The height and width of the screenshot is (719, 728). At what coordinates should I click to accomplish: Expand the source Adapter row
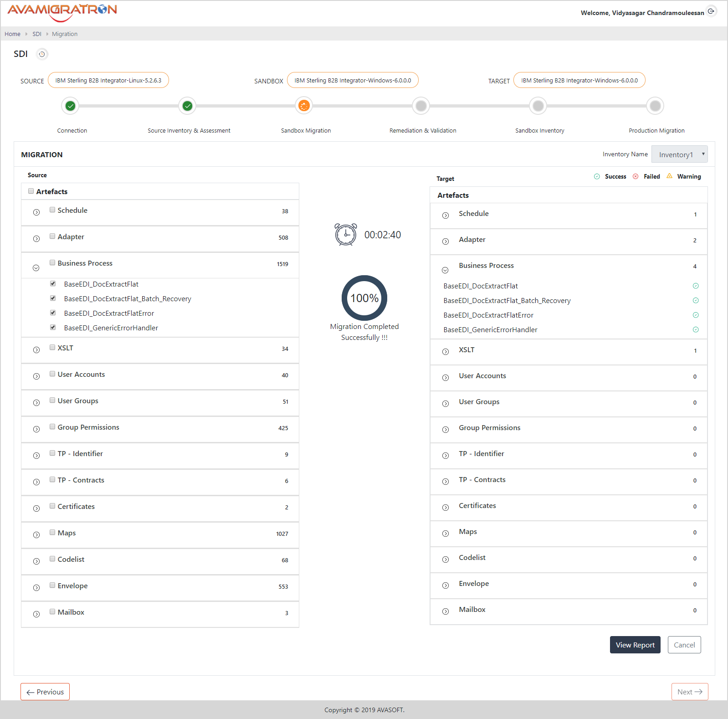(36, 239)
